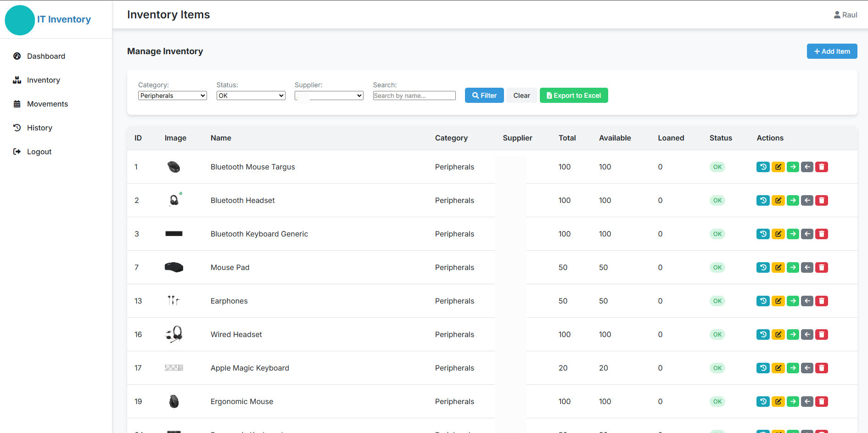The height and width of the screenshot is (433, 868).
Task: Click gray return arrow for Mouse Pad
Action: 807,267
